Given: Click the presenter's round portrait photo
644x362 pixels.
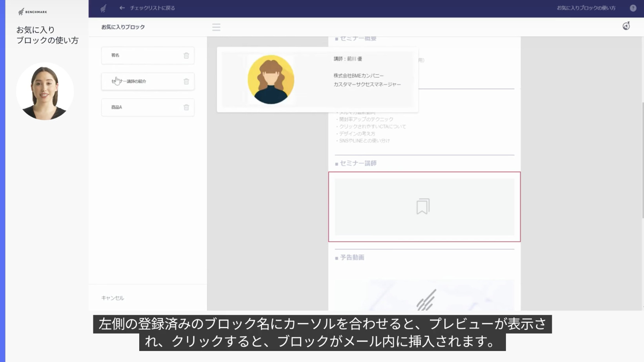Looking at the screenshot, I should [45, 91].
